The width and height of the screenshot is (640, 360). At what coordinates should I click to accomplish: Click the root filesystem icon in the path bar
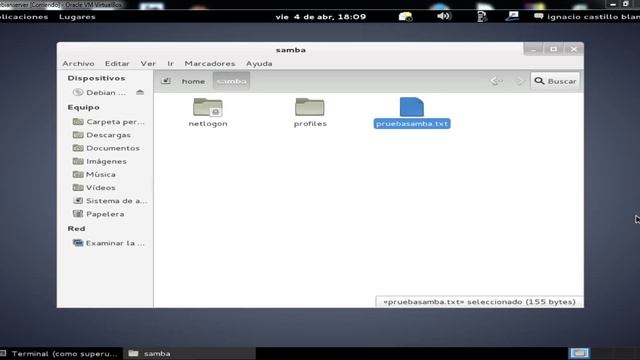click(166, 81)
